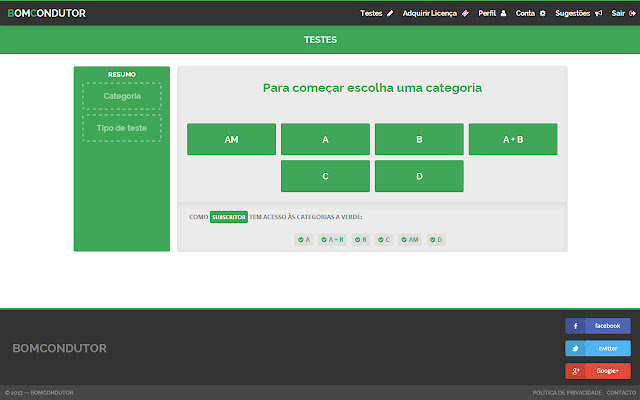Image resolution: width=640 pixels, height=400 pixels.
Task: Click the Google+ icon in the footer
Action: point(576,371)
